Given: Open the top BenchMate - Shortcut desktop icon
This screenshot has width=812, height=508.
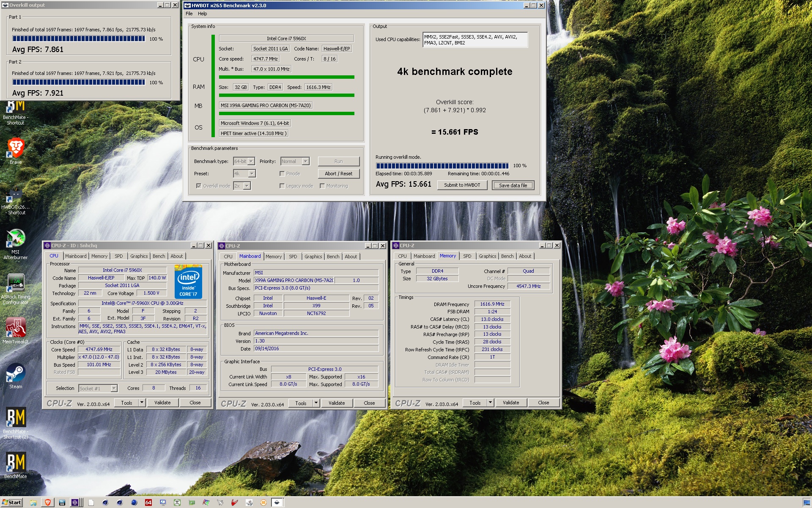Looking at the screenshot, I should 16,113.
